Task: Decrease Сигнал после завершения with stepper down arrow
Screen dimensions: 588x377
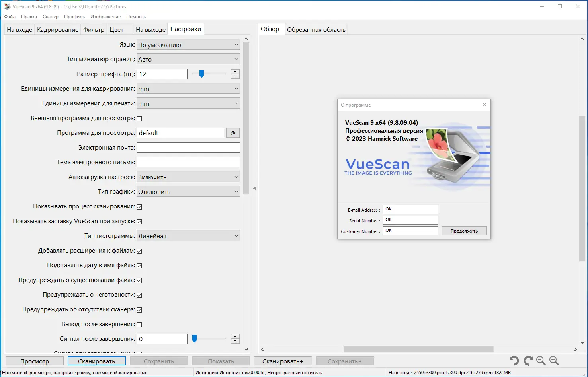Action: [235, 341]
